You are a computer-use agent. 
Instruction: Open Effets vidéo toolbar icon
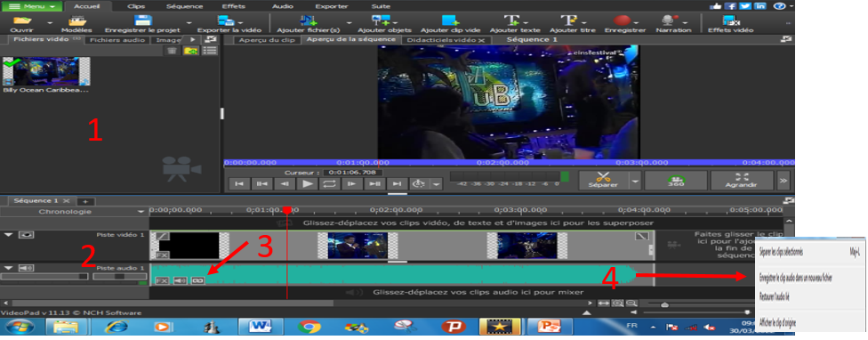[x=731, y=20]
